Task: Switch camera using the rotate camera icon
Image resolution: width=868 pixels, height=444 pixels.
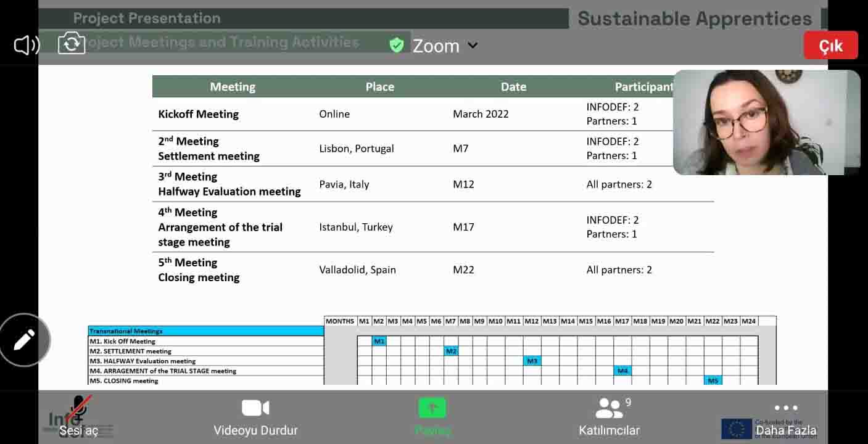Action: click(x=72, y=44)
